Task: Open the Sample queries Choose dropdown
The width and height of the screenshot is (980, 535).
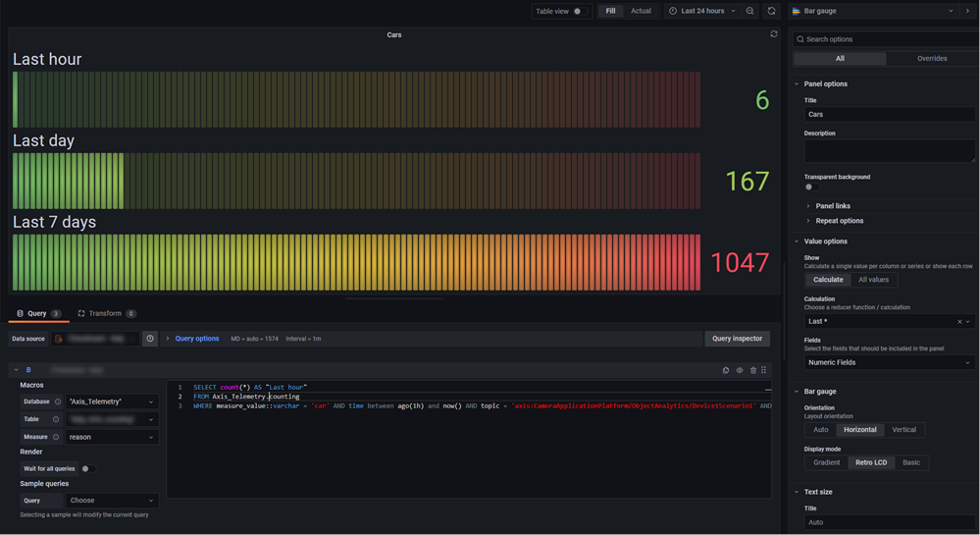Action: [x=112, y=501]
